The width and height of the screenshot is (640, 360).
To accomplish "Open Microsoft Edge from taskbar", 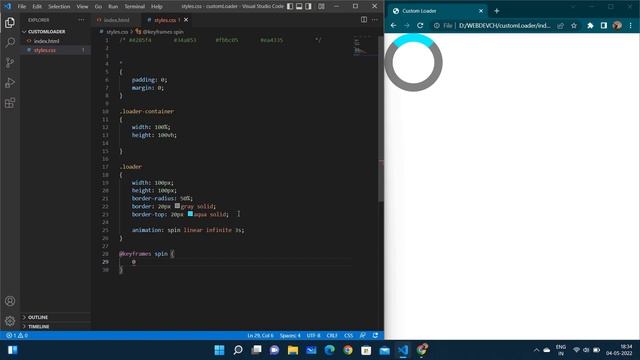I will tap(329, 350).
